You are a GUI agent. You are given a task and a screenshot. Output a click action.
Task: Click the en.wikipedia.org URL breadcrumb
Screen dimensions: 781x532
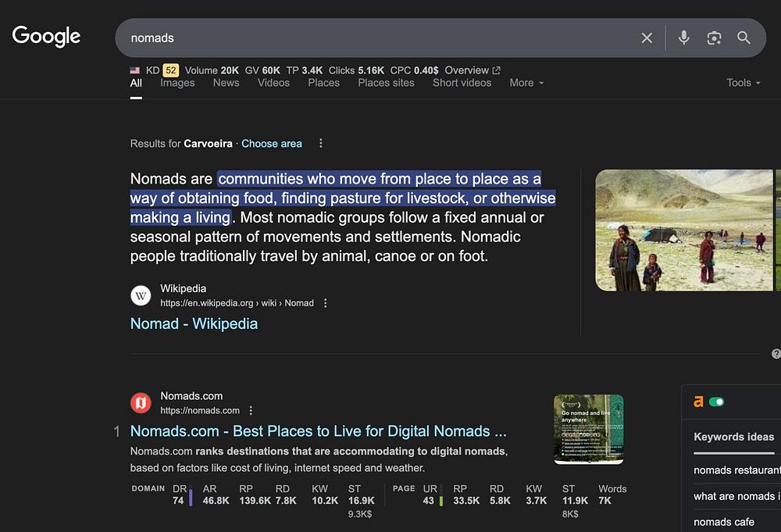click(237, 303)
